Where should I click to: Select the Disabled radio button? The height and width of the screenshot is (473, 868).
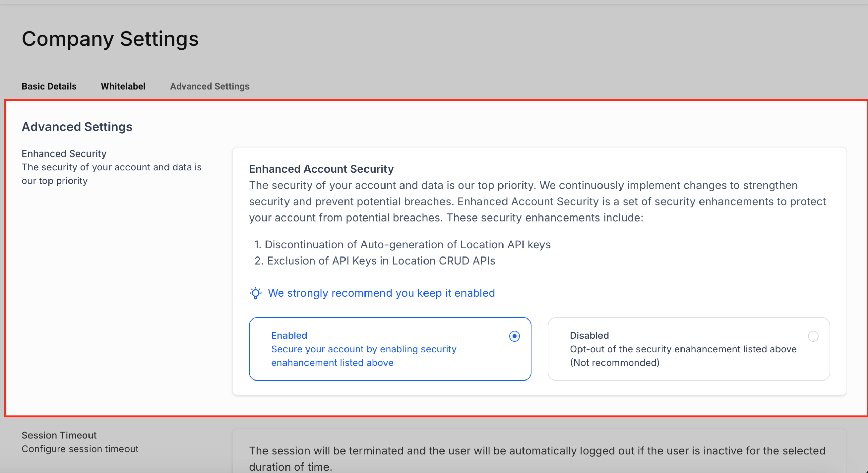[813, 336]
